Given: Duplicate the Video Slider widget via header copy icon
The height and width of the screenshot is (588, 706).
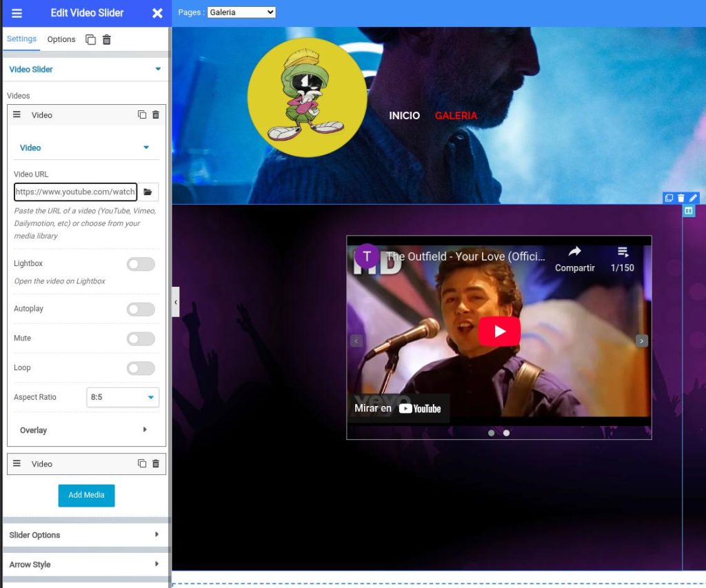Looking at the screenshot, I should [90, 40].
